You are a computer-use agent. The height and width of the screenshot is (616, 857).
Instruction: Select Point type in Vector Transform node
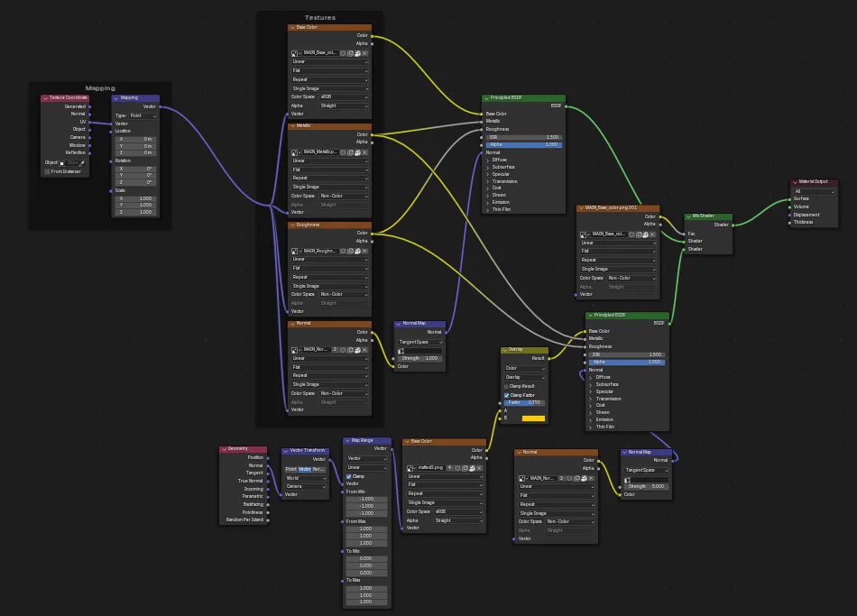click(290, 469)
